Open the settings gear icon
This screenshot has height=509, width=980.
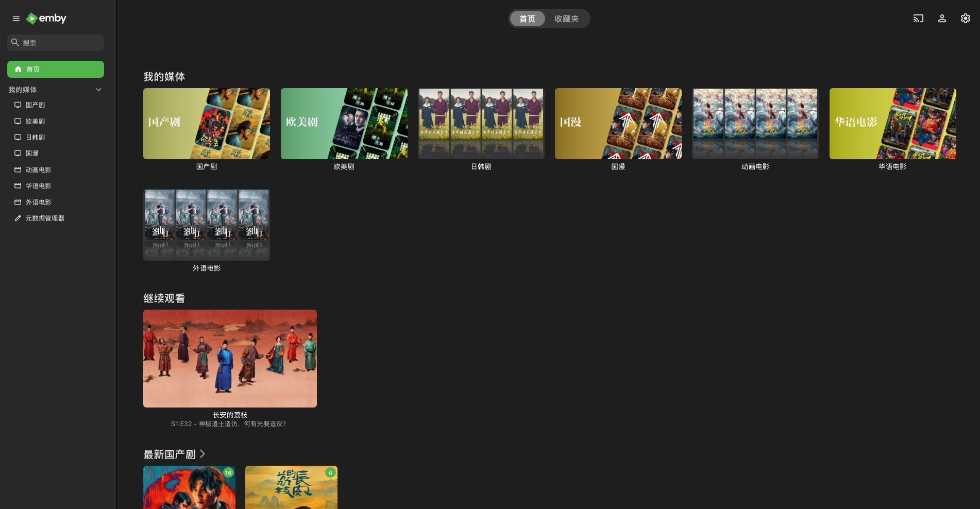966,19
